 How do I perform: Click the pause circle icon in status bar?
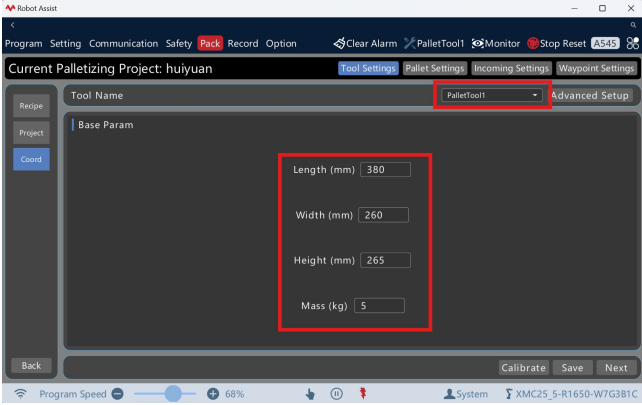click(x=336, y=394)
